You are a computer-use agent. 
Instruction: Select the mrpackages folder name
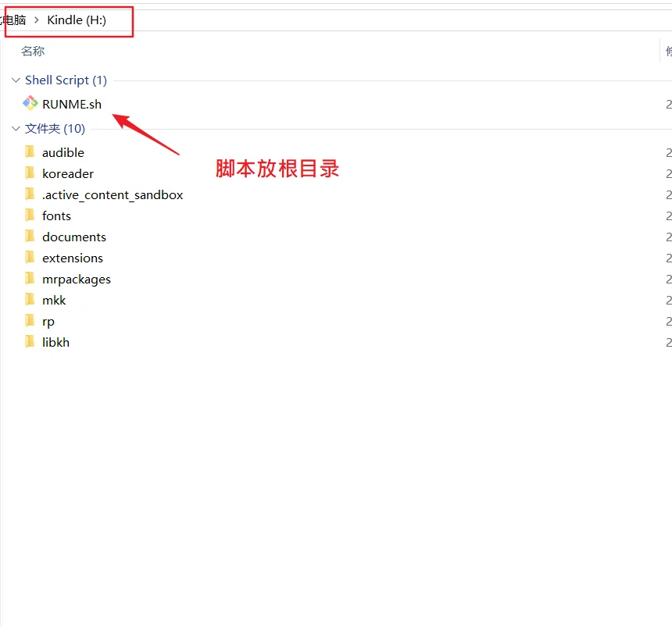point(77,280)
